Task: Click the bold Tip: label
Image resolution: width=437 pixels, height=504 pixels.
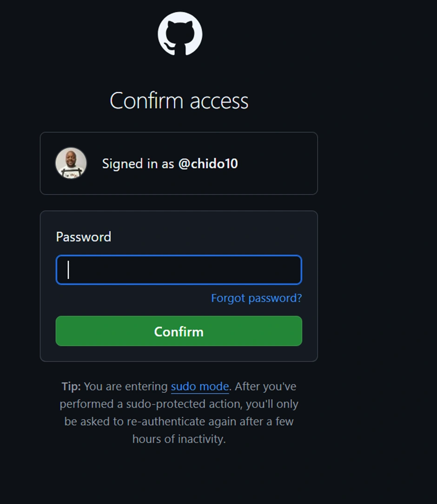Action: tap(71, 387)
